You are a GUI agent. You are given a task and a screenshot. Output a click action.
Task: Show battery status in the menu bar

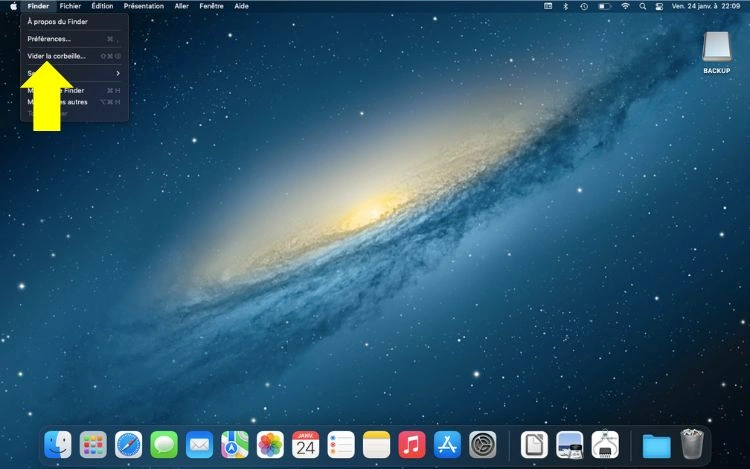tap(604, 6)
